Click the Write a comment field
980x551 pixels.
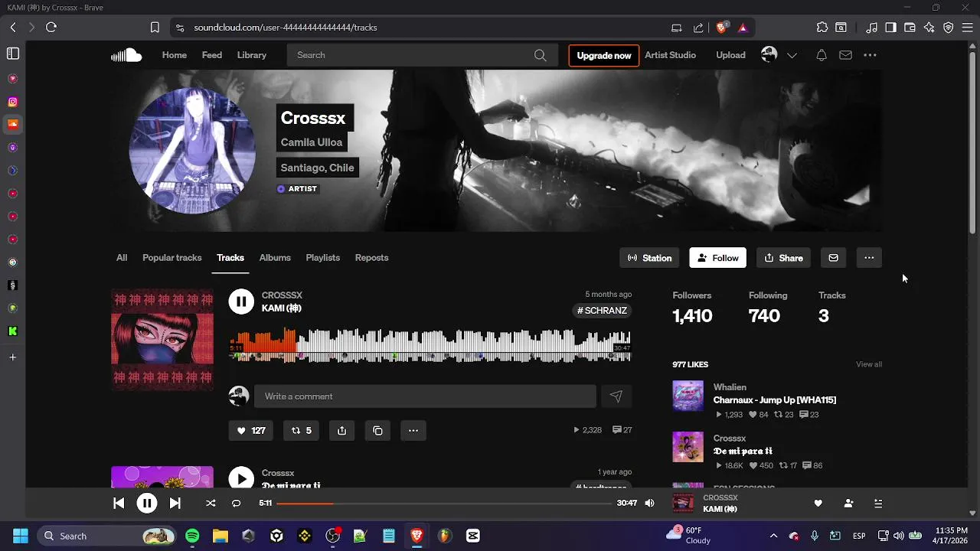pyautogui.click(x=425, y=396)
